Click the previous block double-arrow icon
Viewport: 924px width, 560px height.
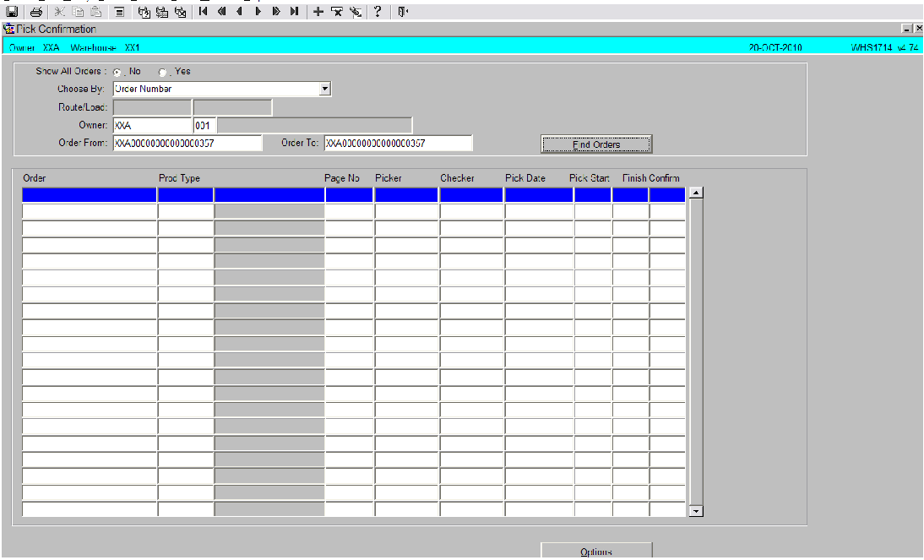(x=221, y=11)
